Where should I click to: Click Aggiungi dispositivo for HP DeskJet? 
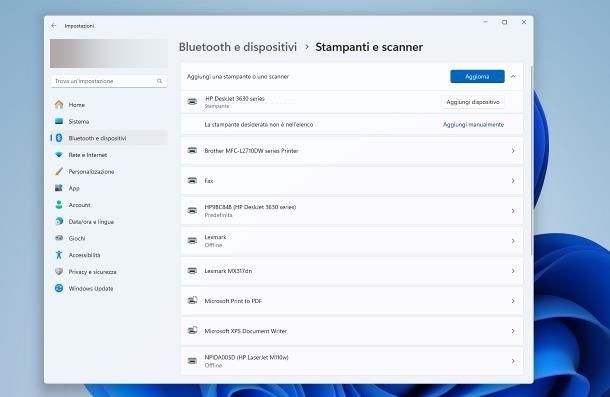tap(473, 102)
